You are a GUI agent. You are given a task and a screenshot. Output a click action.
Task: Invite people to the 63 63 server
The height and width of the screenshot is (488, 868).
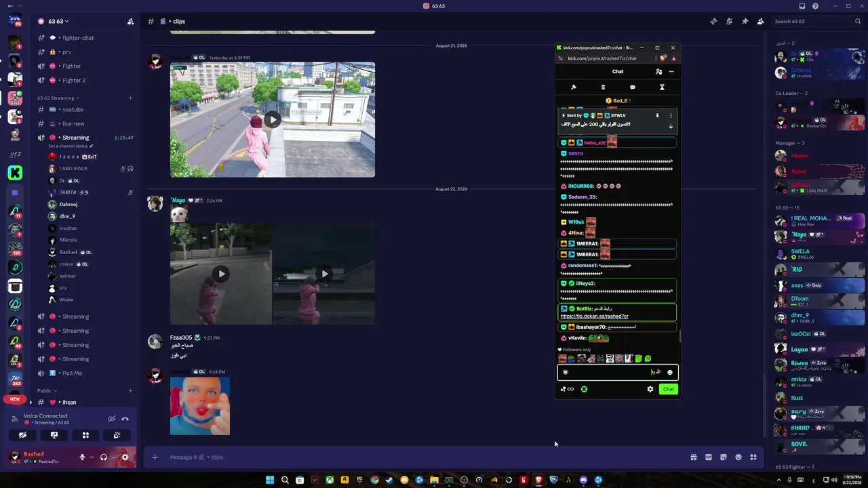point(130,22)
